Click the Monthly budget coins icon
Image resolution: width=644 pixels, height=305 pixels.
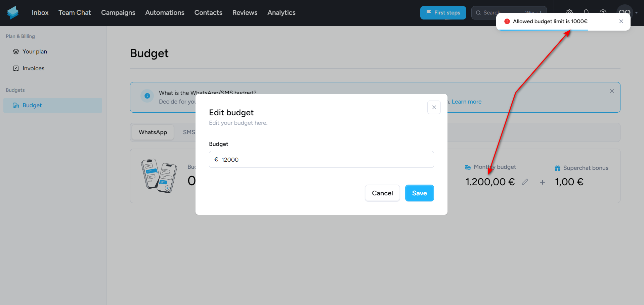(468, 167)
